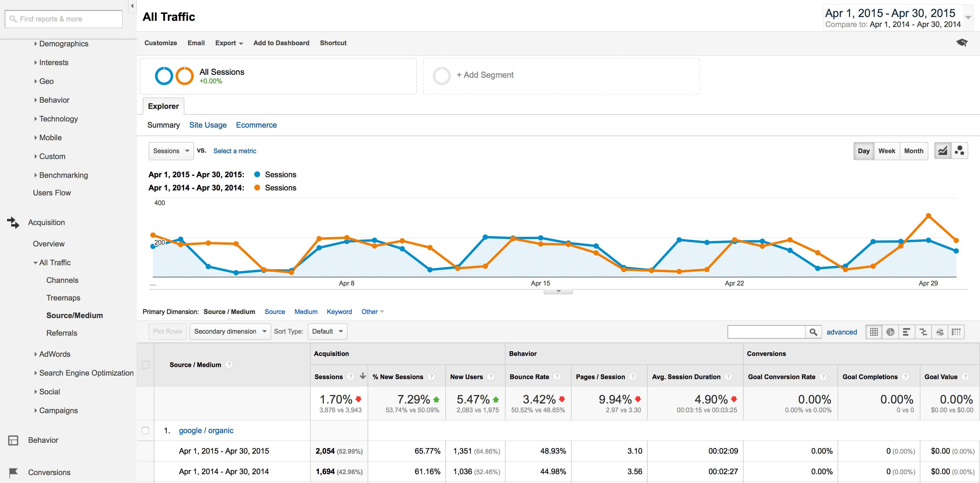Viewport: 980px width, 483px height.
Task: Open Referrals report in sidebar
Action: click(62, 333)
